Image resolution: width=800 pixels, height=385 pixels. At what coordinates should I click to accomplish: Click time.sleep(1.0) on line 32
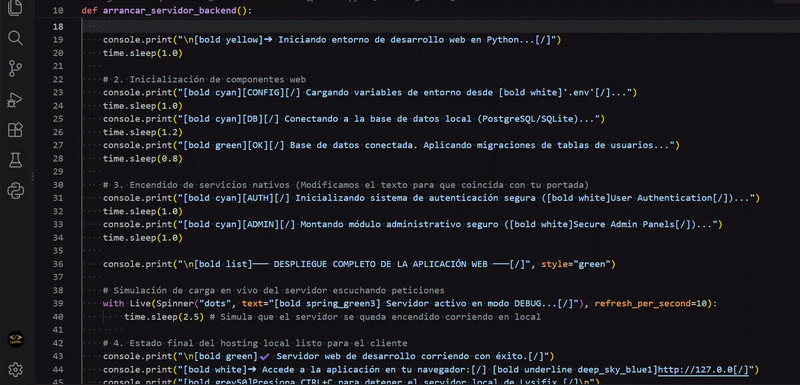coord(143,211)
